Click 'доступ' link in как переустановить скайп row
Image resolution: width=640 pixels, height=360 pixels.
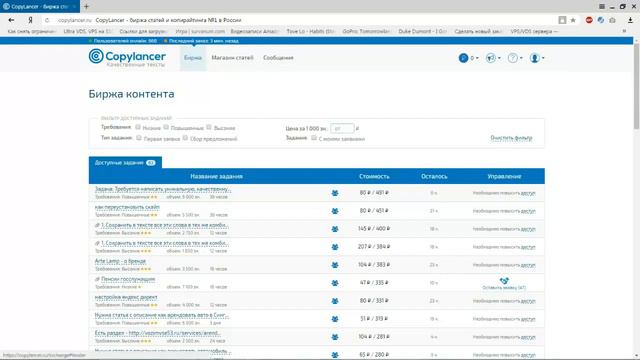coord(528,211)
